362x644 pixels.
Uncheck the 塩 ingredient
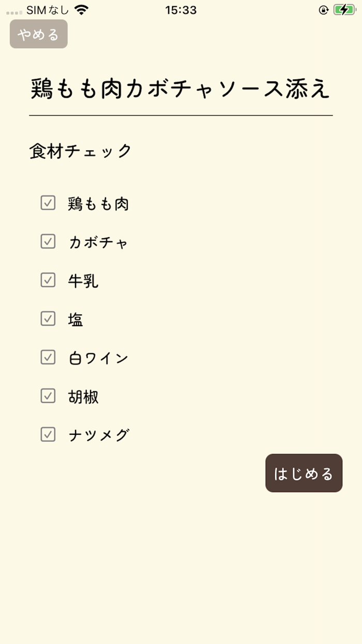(48, 318)
